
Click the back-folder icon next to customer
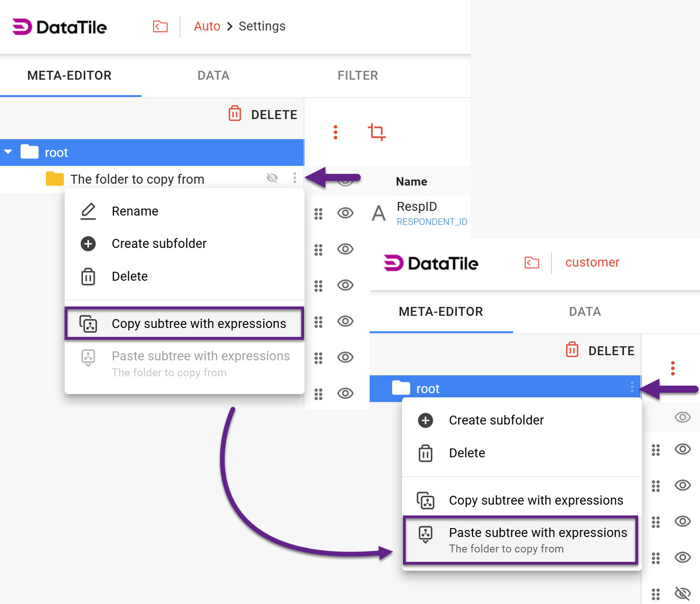[x=532, y=263]
